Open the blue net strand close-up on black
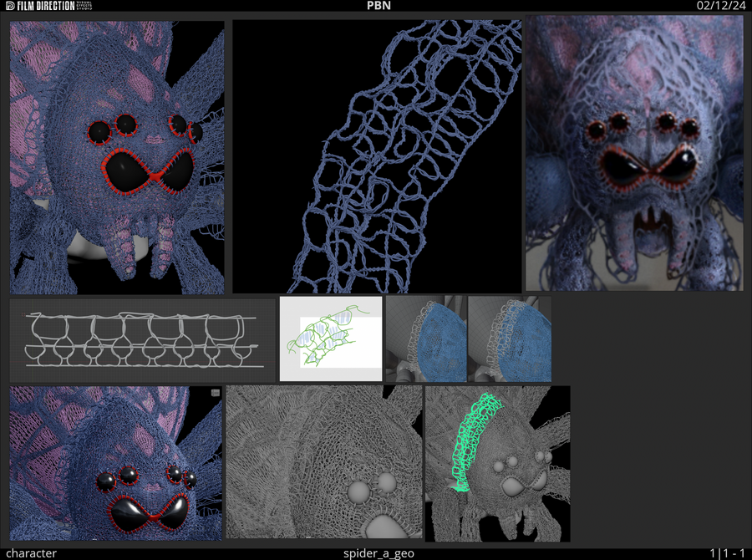 tap(377, 156)
